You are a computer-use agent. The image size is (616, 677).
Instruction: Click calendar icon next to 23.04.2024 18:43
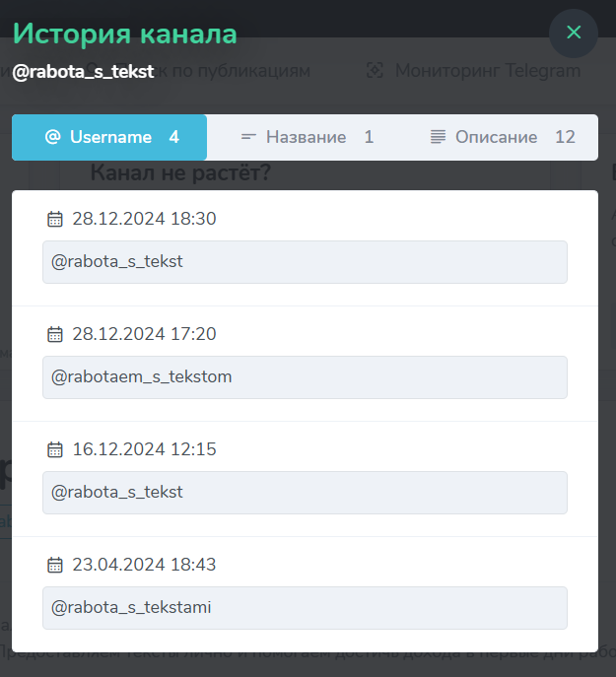pyautogui.click(x=55, y=565)
